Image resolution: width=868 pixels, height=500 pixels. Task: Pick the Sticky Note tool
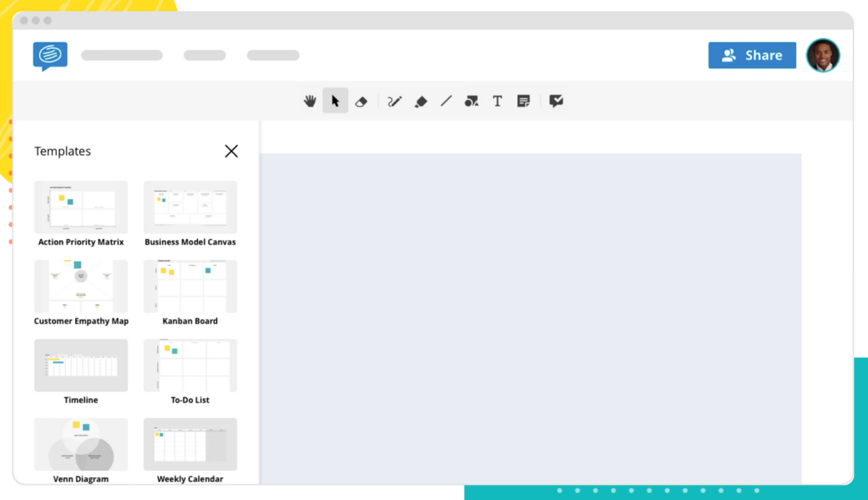pos(523,101)
